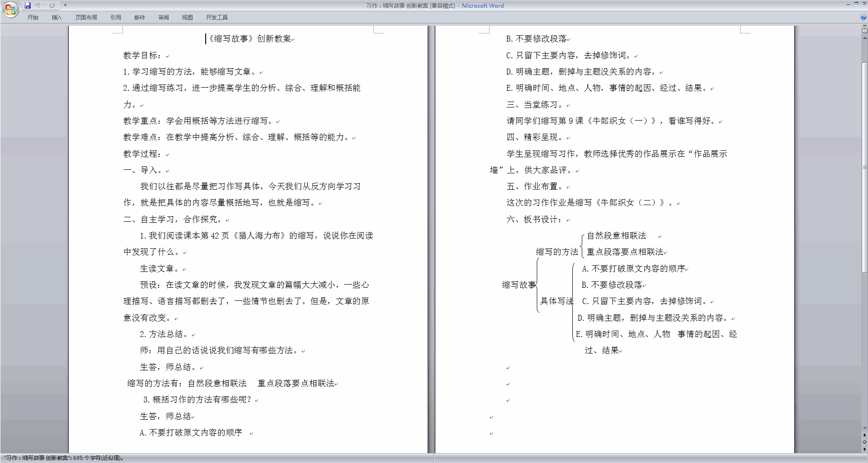This screenshot has height=463, width=868.
Task: Open the 邮件 tab
Action: click(140, 17)
